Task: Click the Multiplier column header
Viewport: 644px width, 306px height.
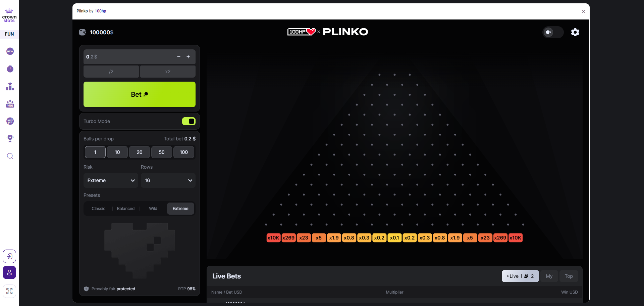Action: tap(394, 292)
